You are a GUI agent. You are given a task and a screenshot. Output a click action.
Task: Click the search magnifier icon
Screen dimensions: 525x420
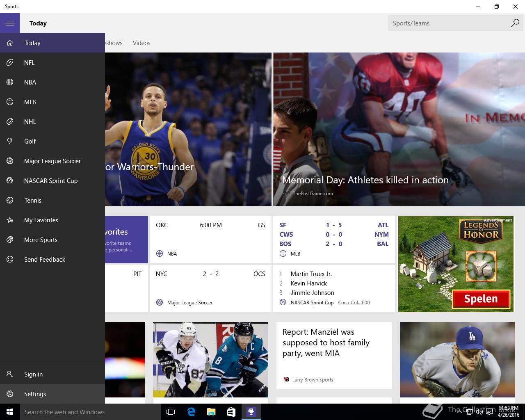pos(515,23)
